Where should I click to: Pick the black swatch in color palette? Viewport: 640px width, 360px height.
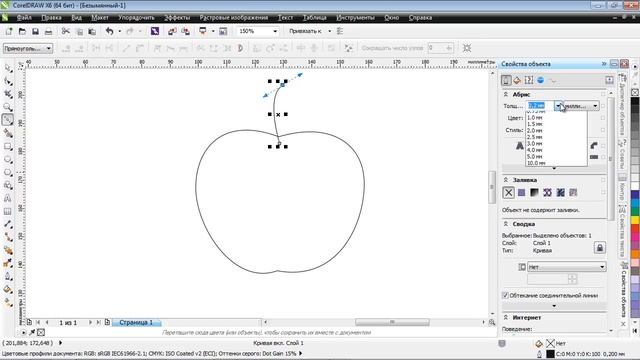pyautogui.click(x=635, y=101)
